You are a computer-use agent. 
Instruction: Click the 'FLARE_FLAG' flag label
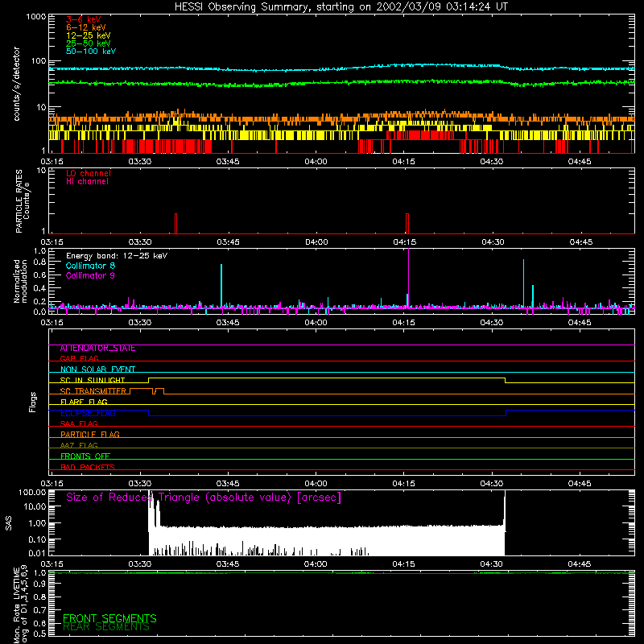(84, 402)
